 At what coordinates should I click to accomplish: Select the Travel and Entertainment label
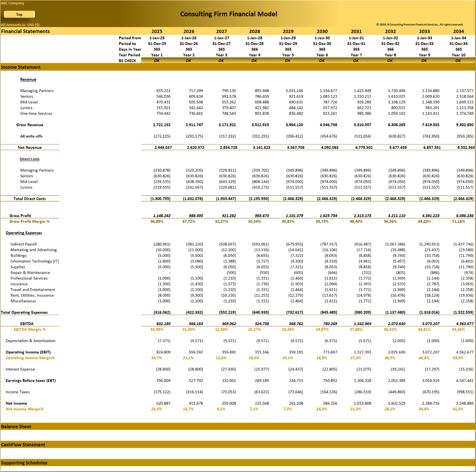click(33, 290)
